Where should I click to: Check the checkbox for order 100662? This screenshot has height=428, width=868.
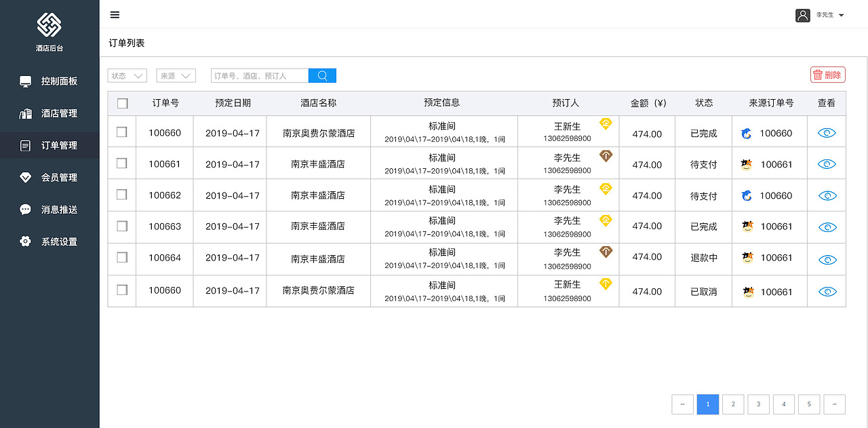click(x=121, y=195)
